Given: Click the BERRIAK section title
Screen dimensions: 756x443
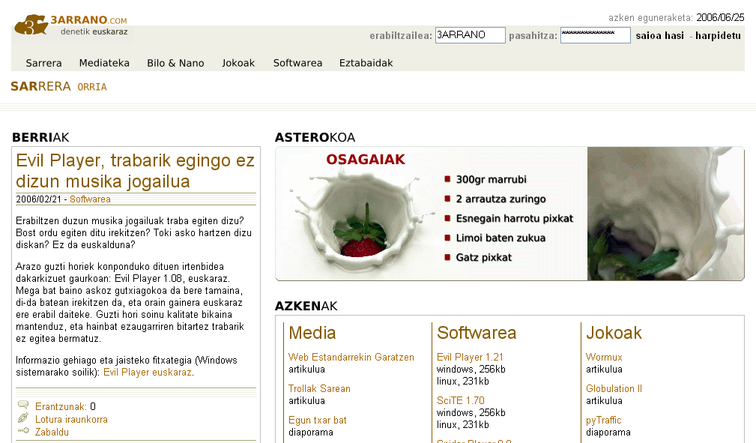Looking at the screenshot, I should pyautogui.click(x=40, y=138).
